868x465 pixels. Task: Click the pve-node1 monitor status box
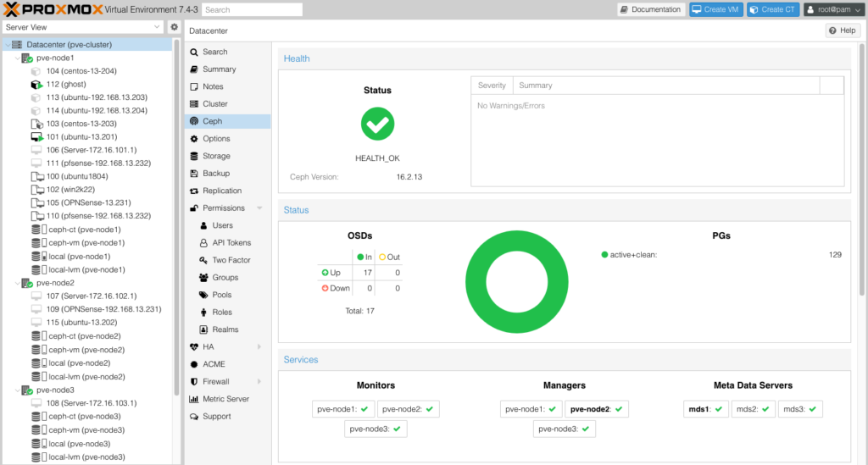(343, 409)
